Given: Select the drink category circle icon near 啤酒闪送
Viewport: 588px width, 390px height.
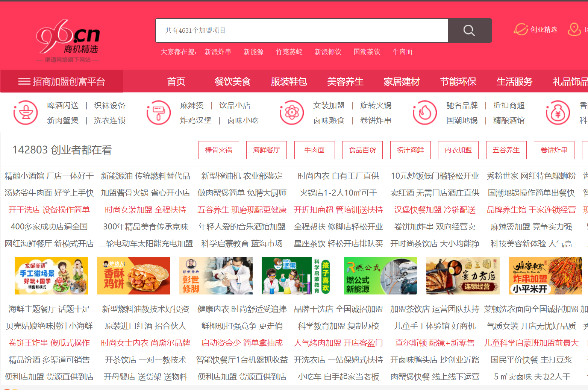Looking at the screenshot, I should point(25,112).
